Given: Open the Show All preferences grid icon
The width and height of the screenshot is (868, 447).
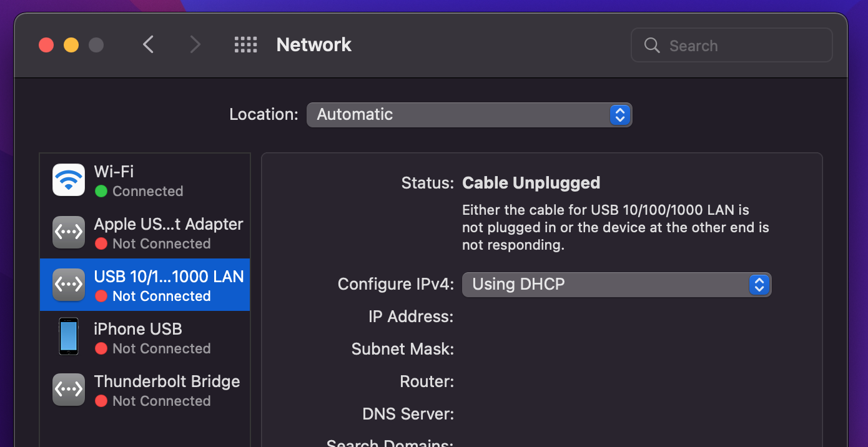Looking at the screenshot, I should 245,44.
